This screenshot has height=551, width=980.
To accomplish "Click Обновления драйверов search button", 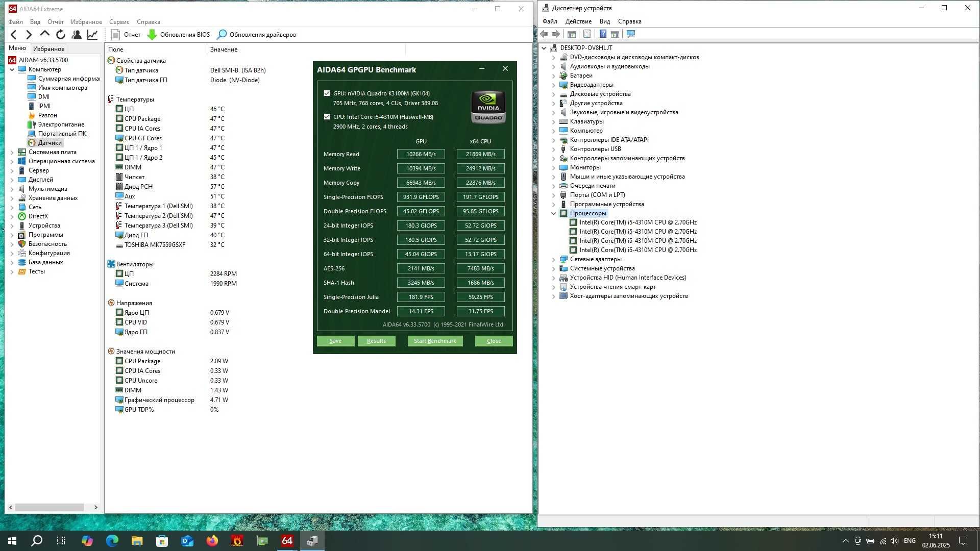I will [257, 35].
